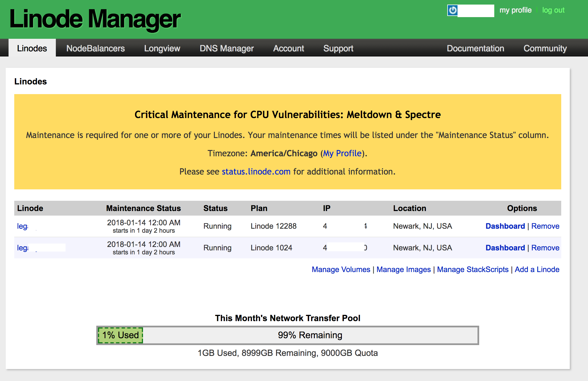Open the Linodes tab
The image size is (588, 381).
(x=32, y=48)
